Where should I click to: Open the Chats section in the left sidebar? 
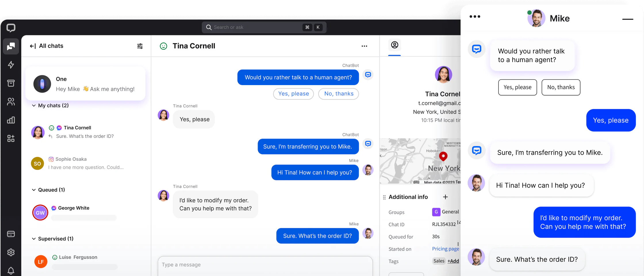click(11, 46)
